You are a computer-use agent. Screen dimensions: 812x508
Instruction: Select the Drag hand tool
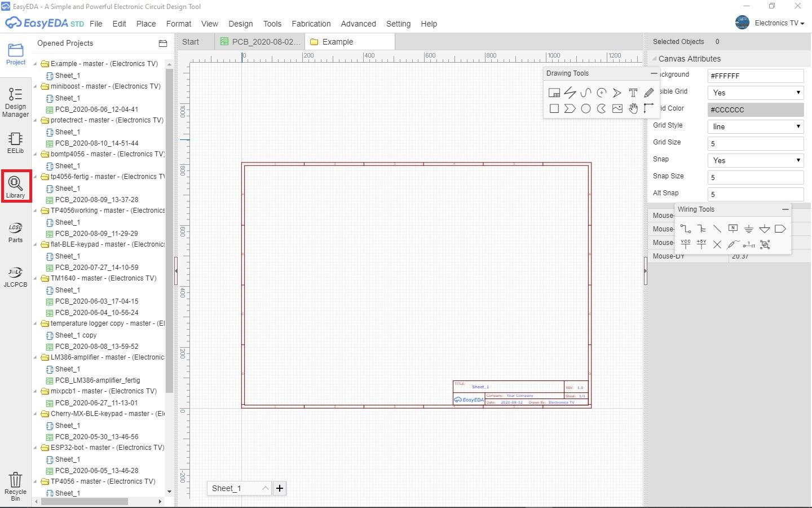point(633,108)
